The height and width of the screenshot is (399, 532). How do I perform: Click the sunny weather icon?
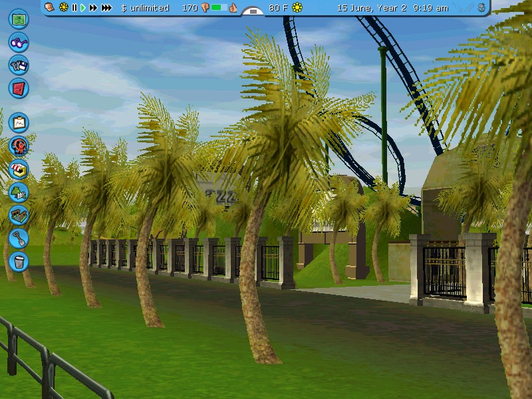[x=297, y=7]
